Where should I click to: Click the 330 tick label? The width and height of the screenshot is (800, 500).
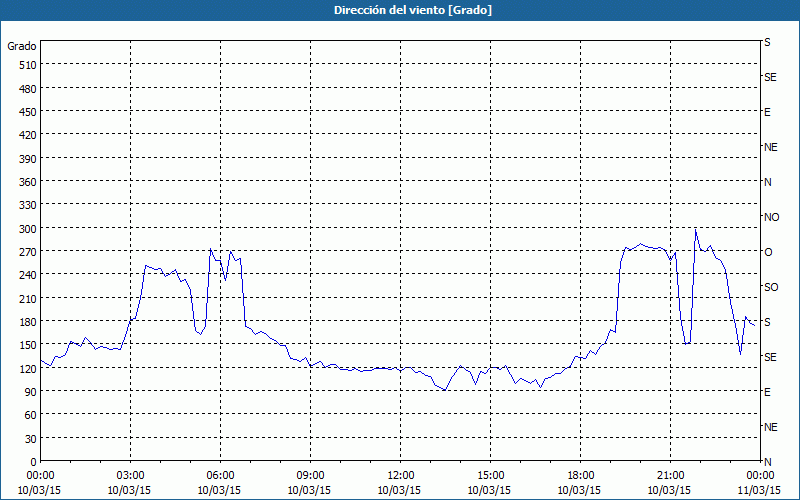click(29, 206)
